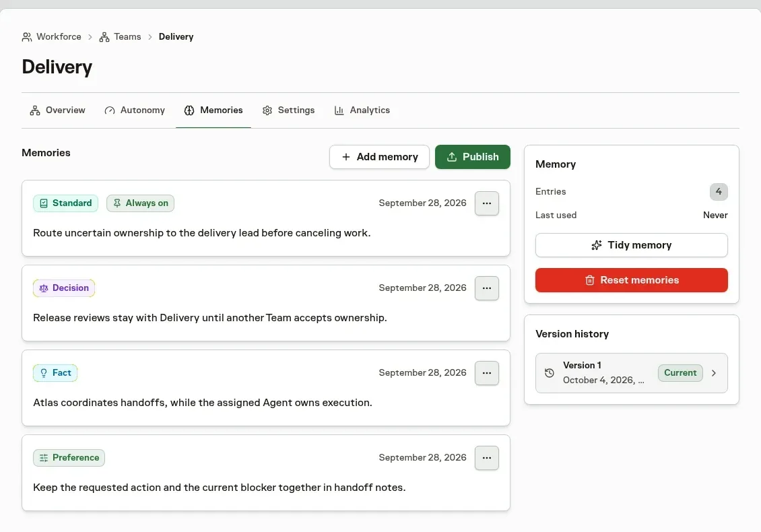Click the Teams org-chart icon in breadcrumb
Screen dimensions: 761x532
click(104, 37)
